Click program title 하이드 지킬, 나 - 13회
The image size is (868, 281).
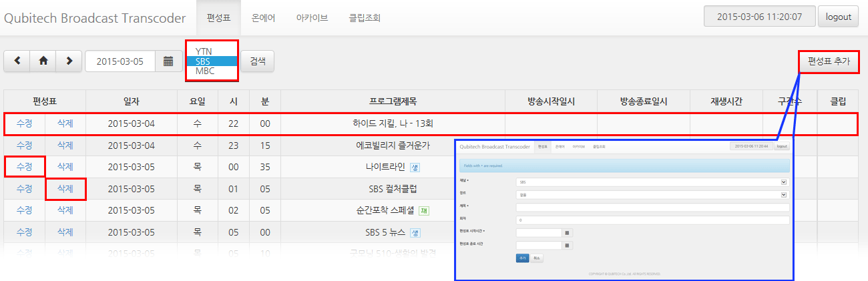click(x=393, y=124)
